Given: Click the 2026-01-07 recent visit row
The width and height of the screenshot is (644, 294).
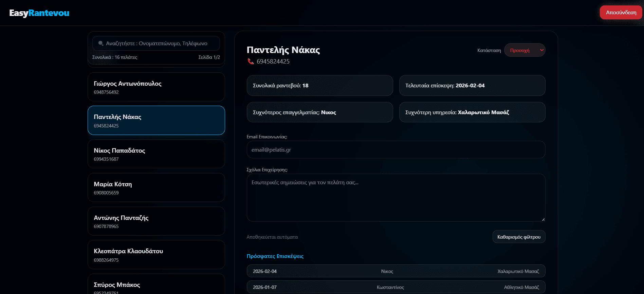Looking at the screenshot, I should pyautogui.click(x=395, y=287).
